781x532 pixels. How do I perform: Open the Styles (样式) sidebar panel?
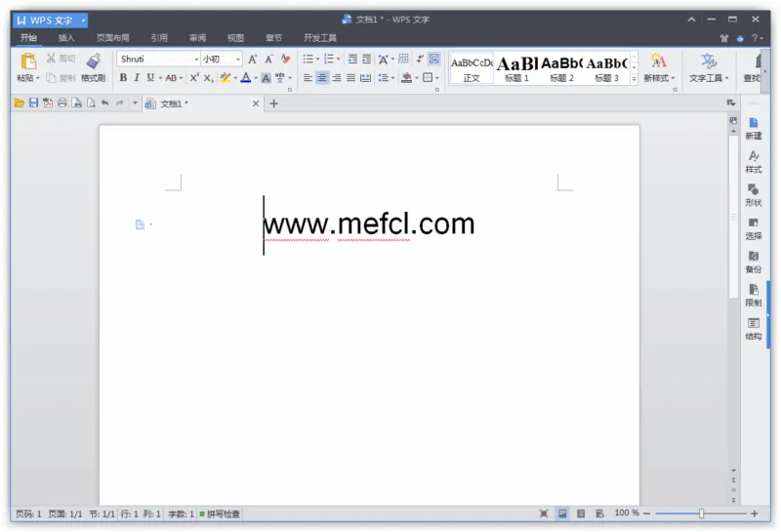753,162
